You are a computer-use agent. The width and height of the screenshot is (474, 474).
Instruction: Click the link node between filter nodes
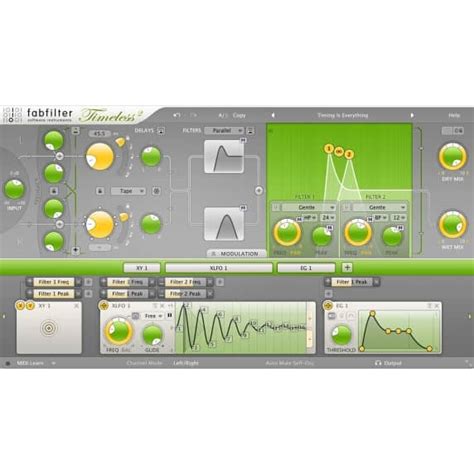coord(339,152)
